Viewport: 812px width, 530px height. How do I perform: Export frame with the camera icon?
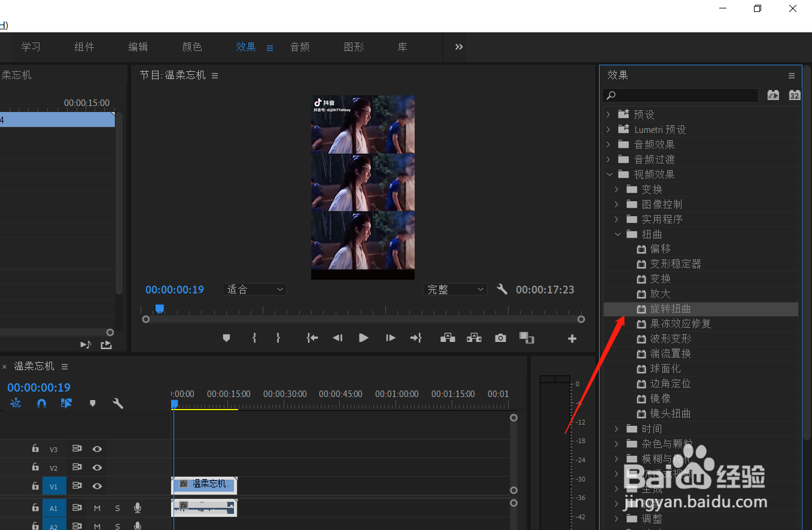pos(500,338)
